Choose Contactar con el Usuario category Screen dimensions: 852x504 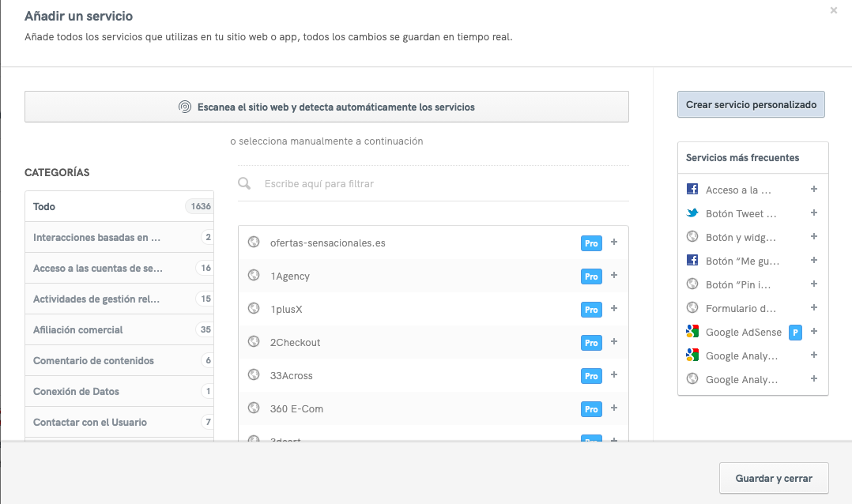119,422
